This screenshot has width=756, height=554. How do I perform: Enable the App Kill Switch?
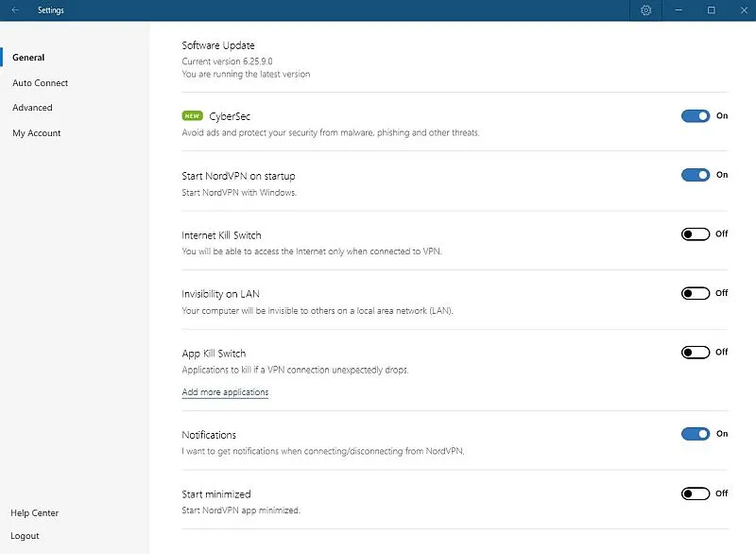point(696,352)
